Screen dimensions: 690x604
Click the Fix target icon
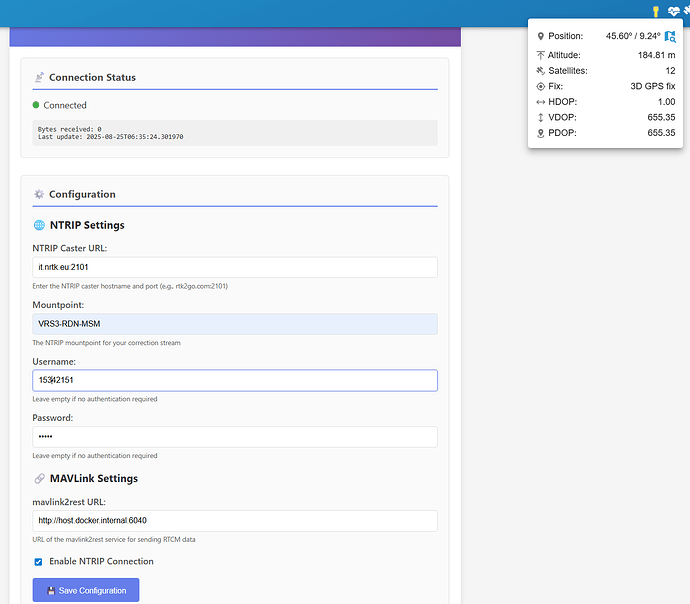(x=541, y=86)
